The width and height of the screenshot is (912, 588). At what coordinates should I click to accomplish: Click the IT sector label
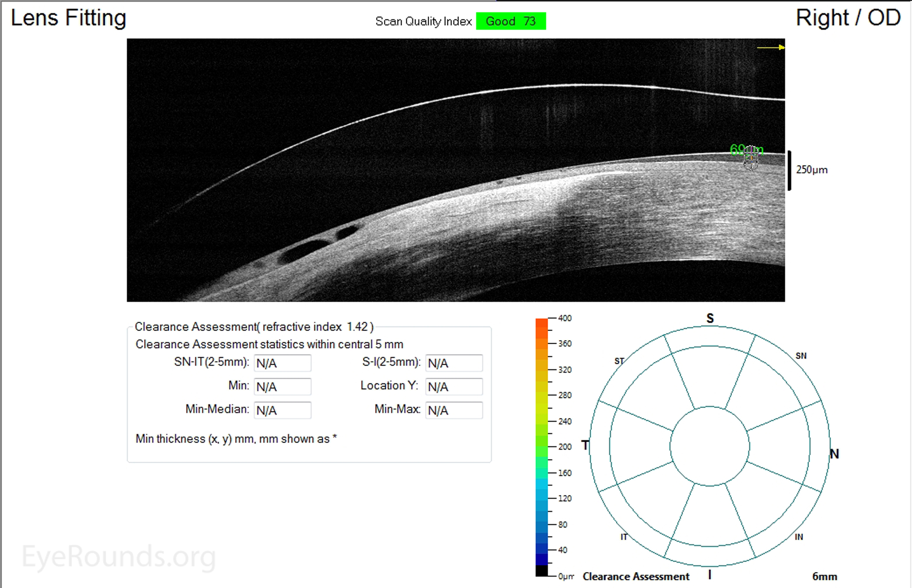pyautogui.click(x=624, y=537)
